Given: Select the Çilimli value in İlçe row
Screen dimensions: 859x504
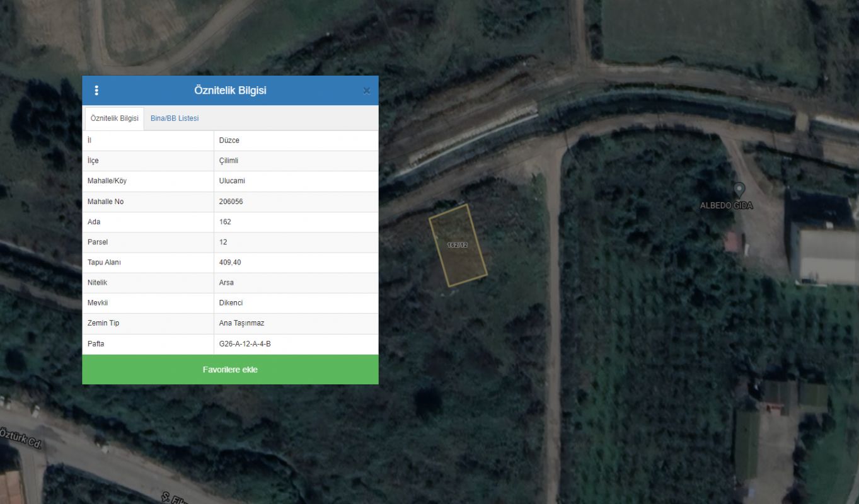Looking at the screenshot, I should tap(229, 161).
